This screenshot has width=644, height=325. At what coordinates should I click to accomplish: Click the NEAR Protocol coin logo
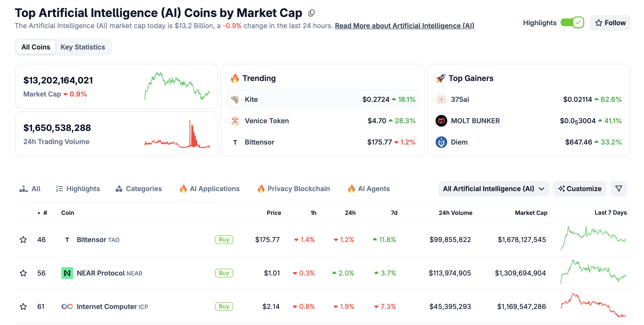67,273
